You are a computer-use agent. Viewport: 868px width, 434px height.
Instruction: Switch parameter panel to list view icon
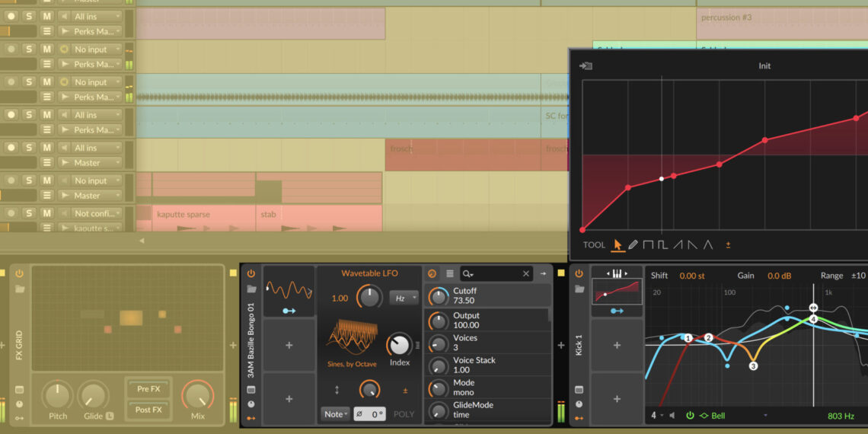(450, 273)
